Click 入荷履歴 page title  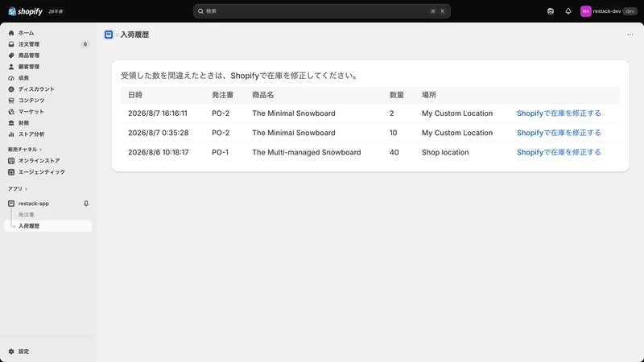pyautogui.click(x=134, y=35)
